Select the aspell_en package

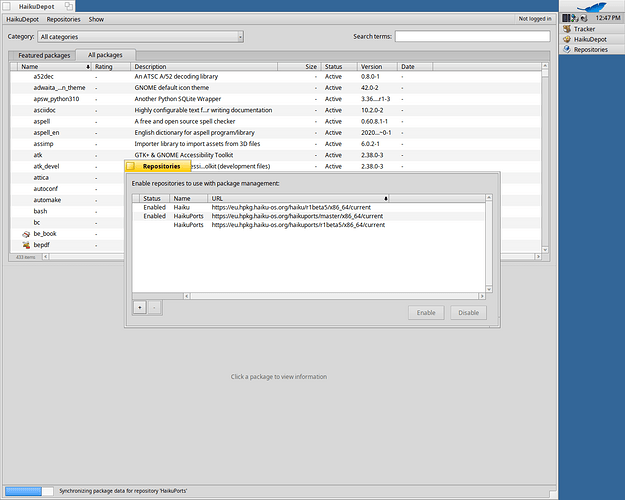(275, 133)
